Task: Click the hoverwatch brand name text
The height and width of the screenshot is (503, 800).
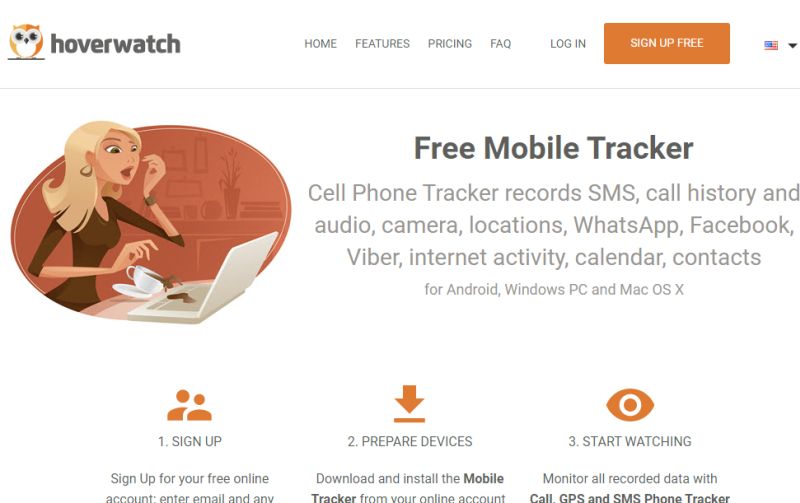Action: 115,44
